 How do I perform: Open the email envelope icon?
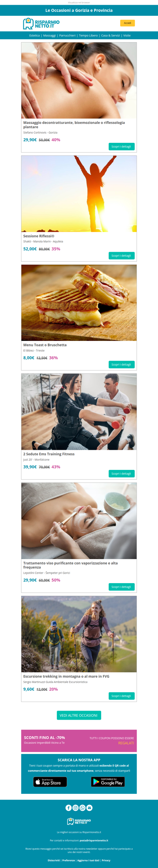point(90,808)
